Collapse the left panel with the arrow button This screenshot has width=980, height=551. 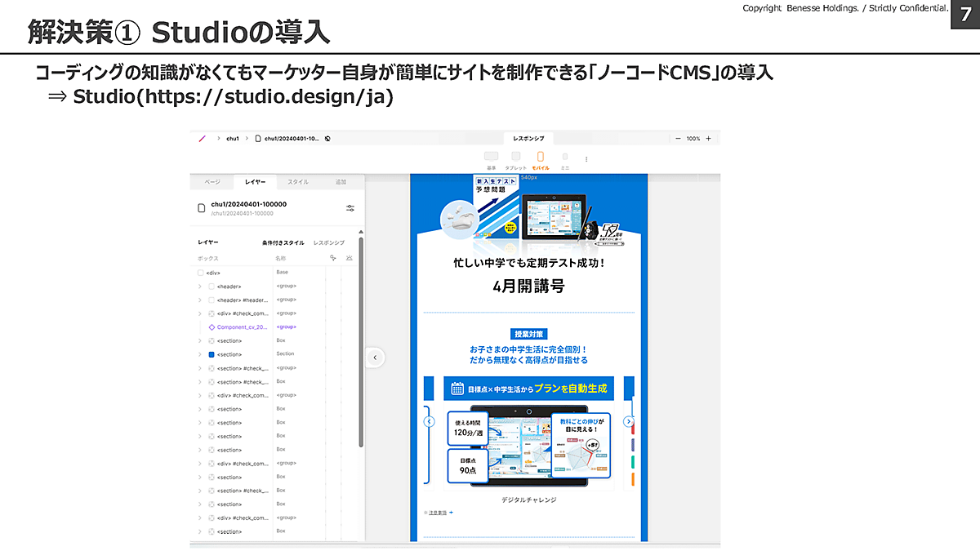[375, 358]
